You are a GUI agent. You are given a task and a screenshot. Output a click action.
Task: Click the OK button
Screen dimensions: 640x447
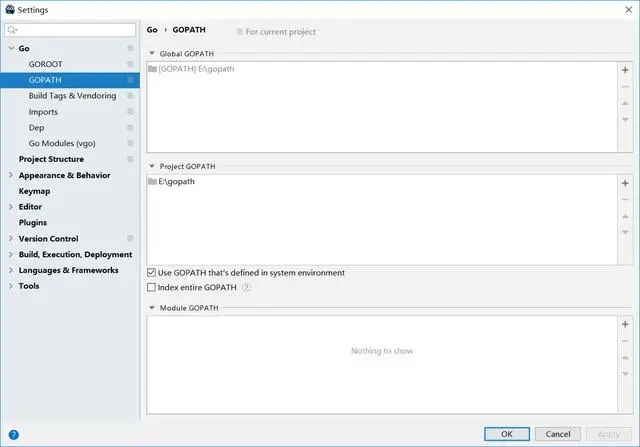tap(507, 434)
